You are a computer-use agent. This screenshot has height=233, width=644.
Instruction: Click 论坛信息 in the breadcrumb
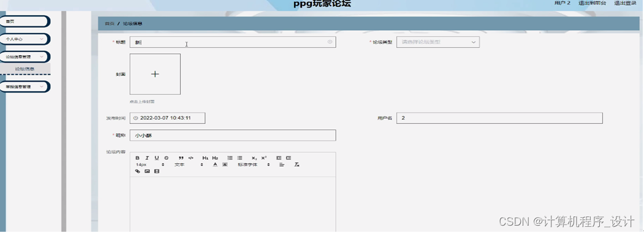133,24
